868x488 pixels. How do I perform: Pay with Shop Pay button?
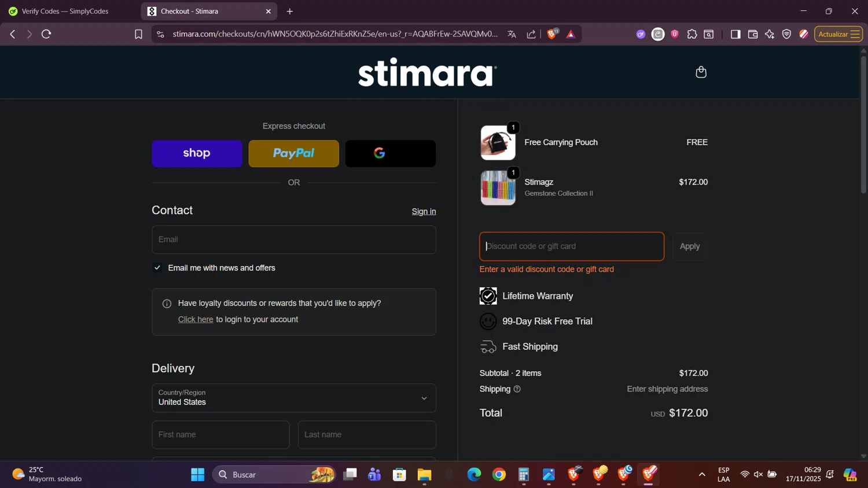(197, 153)
